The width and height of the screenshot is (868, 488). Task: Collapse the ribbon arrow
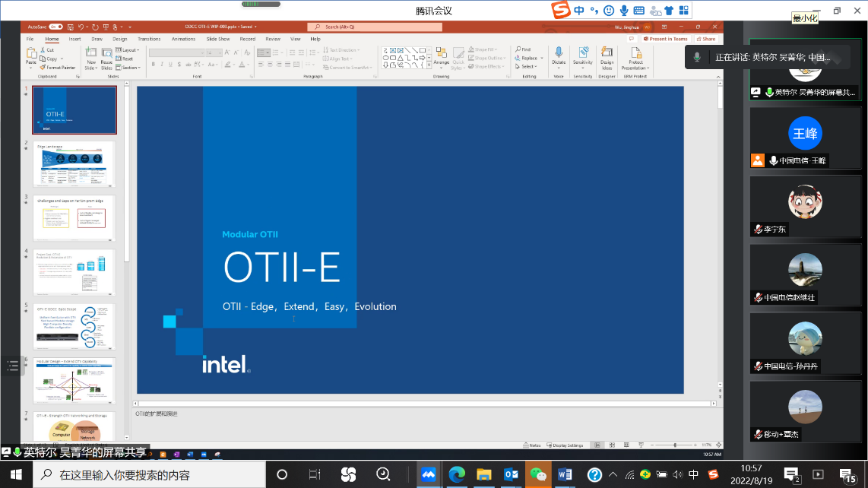pyautogui.click(x=718, y=77)
